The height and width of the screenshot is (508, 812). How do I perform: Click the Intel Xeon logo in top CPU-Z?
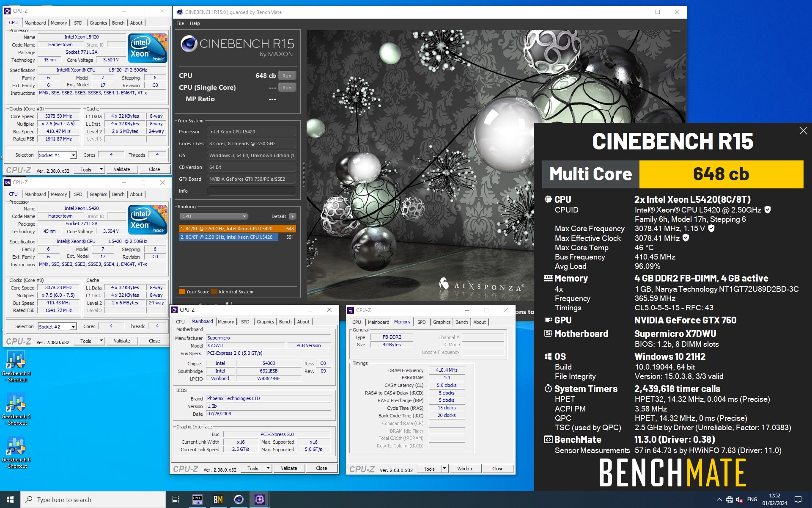pyautogui.click(x=148, y=48)
